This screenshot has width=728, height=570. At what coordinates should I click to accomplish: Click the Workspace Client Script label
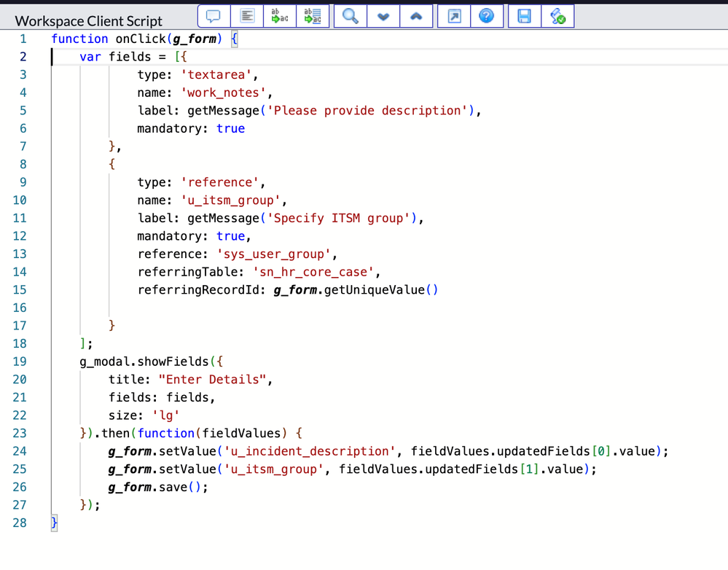[89, 21]
